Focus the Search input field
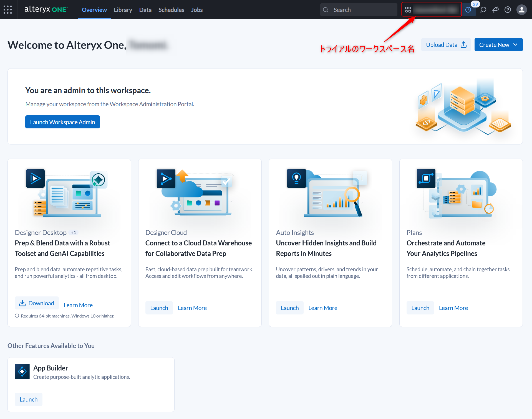This screenshot has height=419, width=532. [x=359, y=10]
